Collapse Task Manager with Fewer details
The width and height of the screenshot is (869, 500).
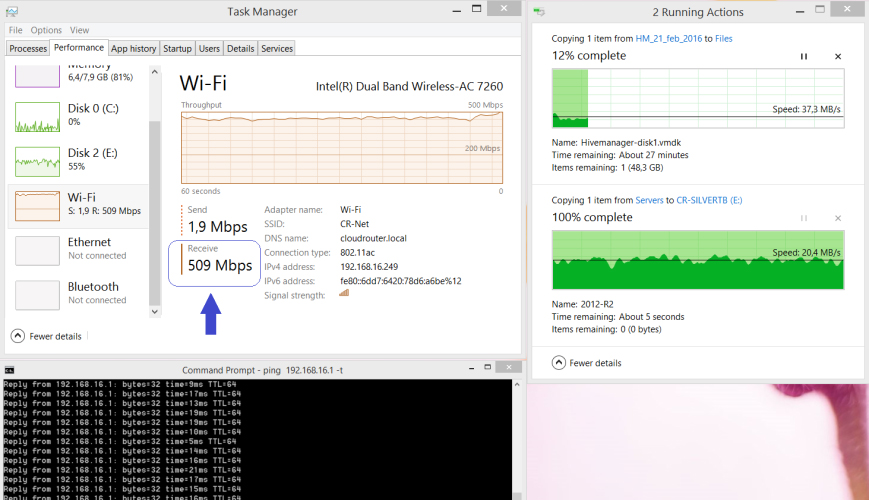click(47, 336)
